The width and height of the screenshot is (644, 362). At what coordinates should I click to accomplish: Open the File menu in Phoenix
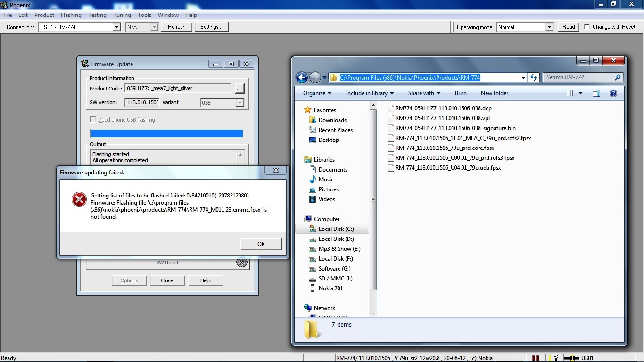coord(8,15)
